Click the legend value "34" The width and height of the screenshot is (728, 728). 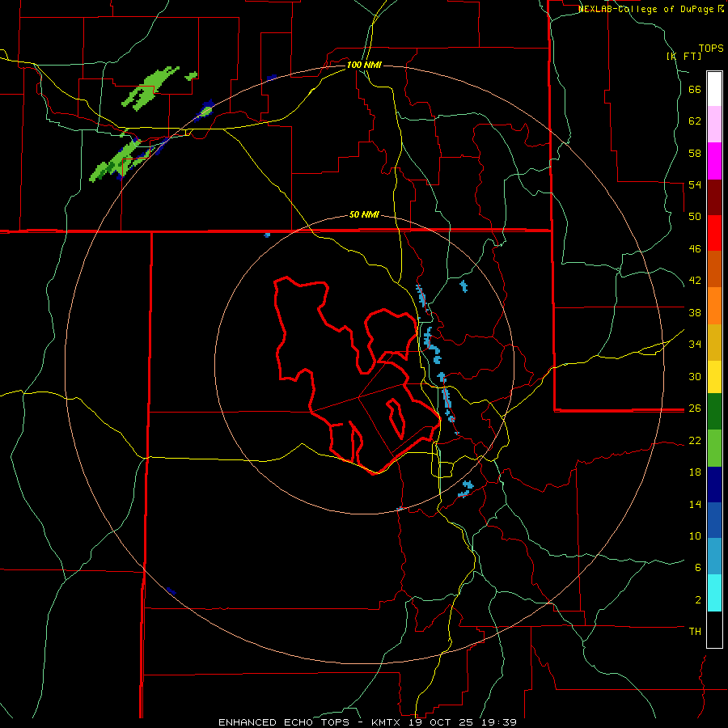[x=695, y=345]
